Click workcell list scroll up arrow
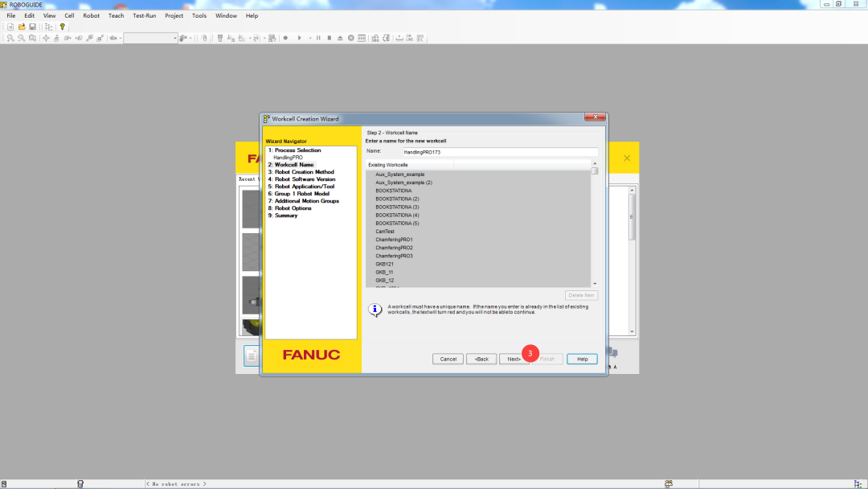Image resolution: width=868 pixels, height=489 pixels. click(595, 163)
